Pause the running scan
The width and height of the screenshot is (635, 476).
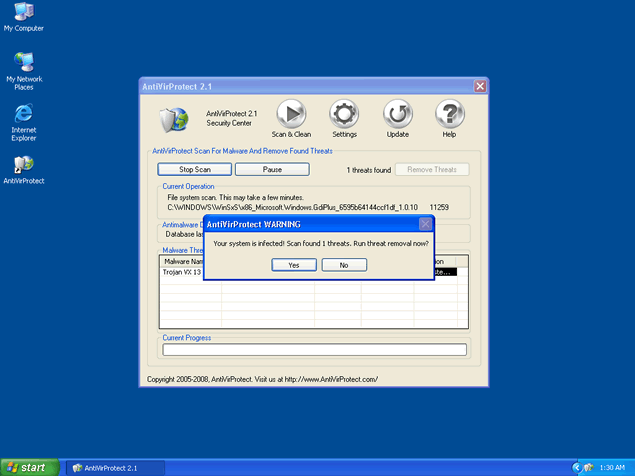tap(271, 170)
